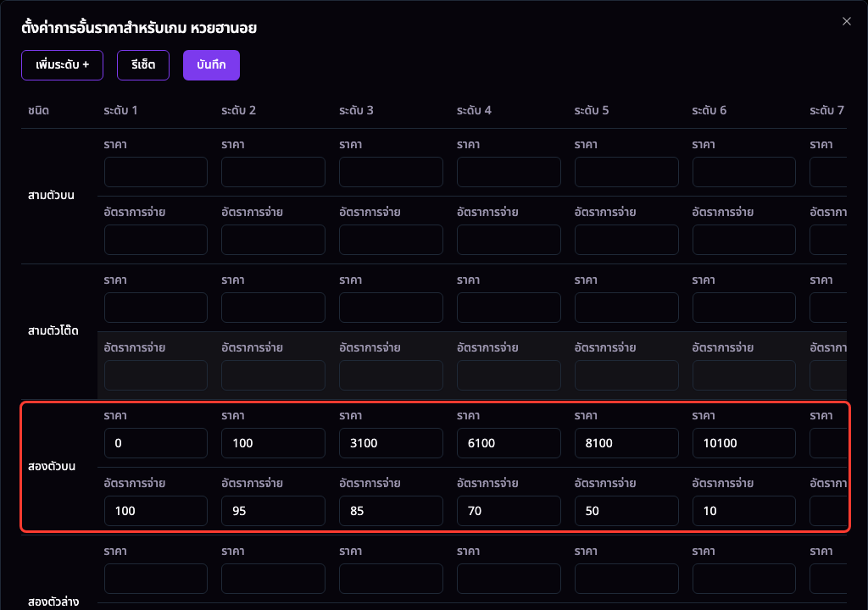Focus สามตัวโต๊ด อัตราการจ่าย field for ระดับ 5
The width and height of the screenshot is (868, 610).
[626, 375]
